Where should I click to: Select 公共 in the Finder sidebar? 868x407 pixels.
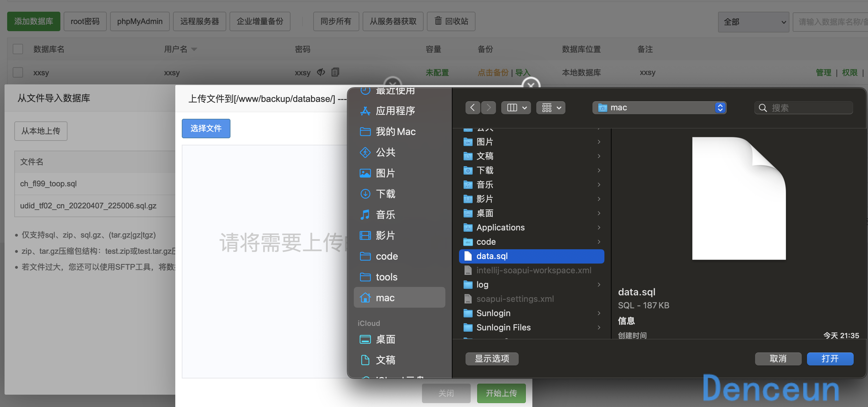point(399,152)
